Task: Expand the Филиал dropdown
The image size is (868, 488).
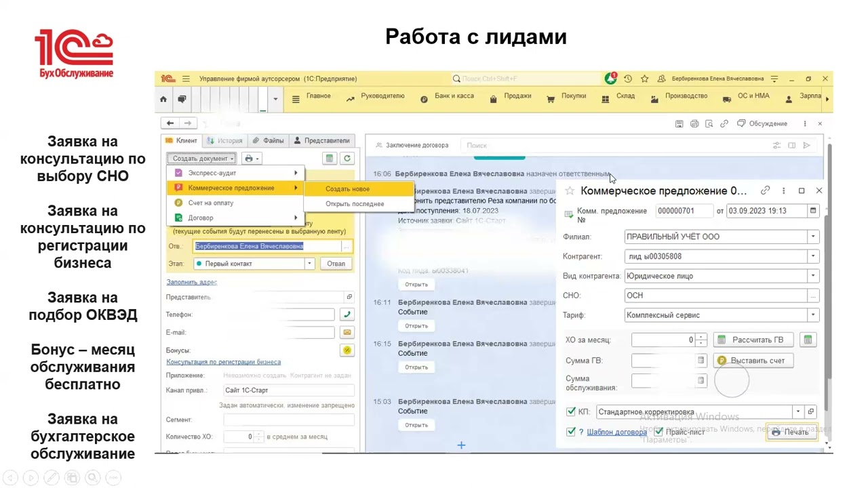Action: [x=813, y=237]
